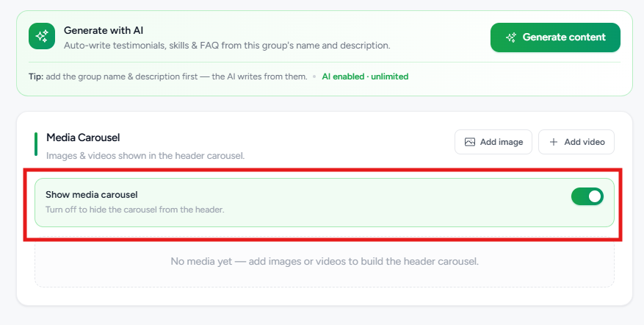Click the Add image button
The image size is (644, 325).
[x=493, y=142]
